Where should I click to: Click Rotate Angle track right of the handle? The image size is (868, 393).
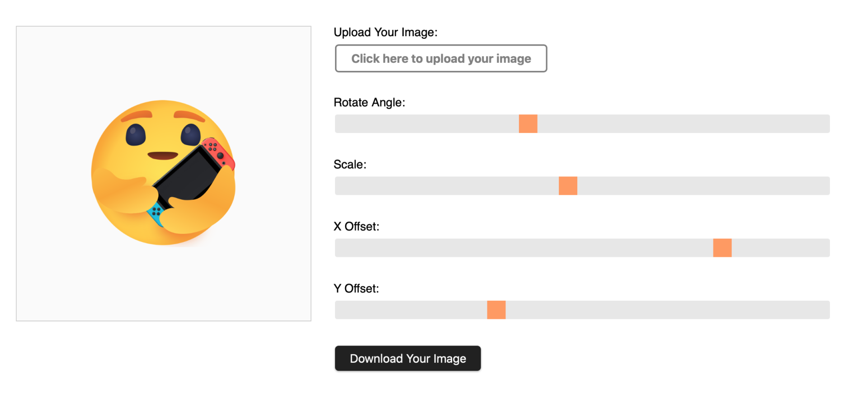(x=684, y=123)
